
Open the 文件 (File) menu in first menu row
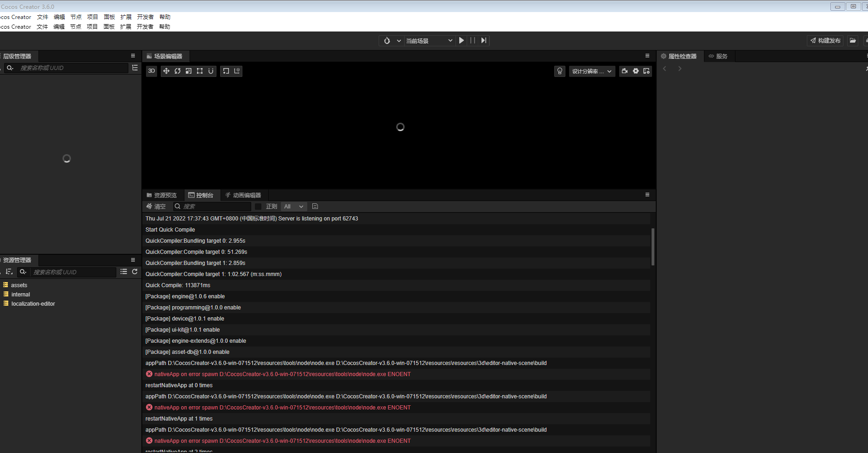point(43,17)
